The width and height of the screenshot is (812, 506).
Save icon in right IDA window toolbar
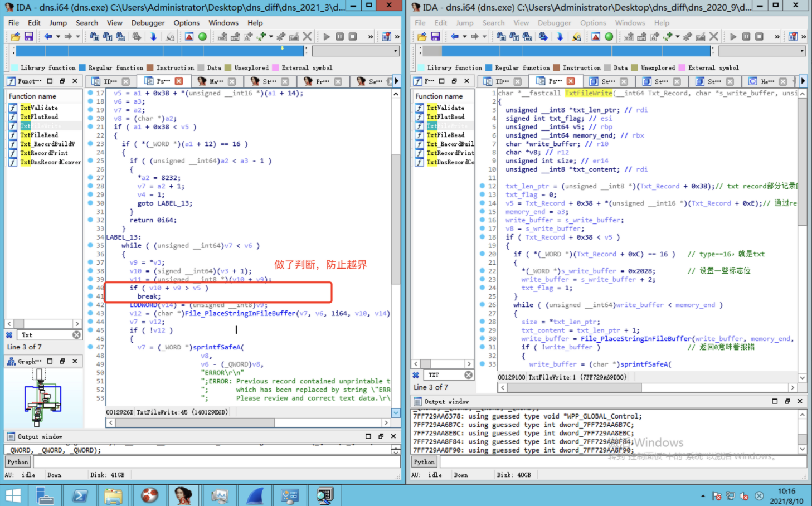point(435,37)
